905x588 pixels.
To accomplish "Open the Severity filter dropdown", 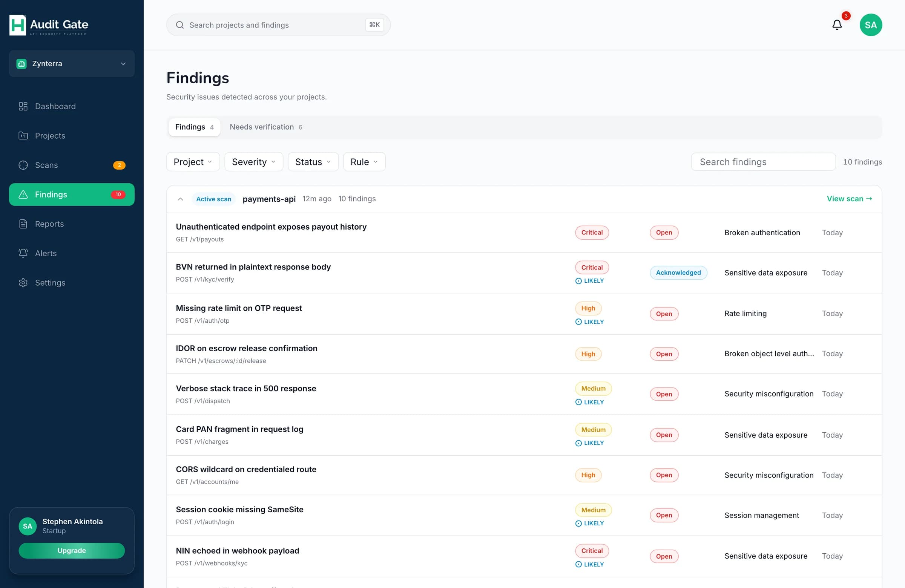I will coord(254,162).
